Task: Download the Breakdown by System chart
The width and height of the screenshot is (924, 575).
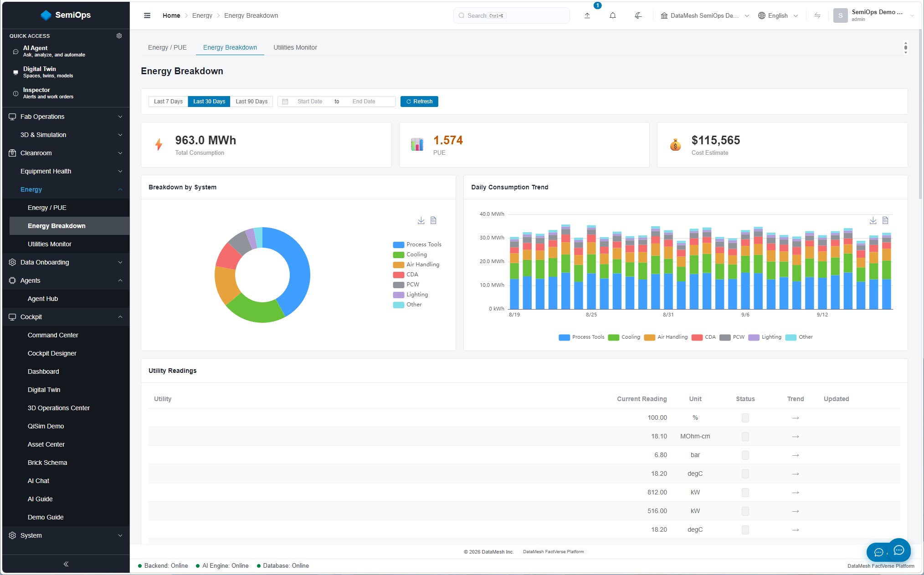Action: pyautogui.click(x=421, y=220)
